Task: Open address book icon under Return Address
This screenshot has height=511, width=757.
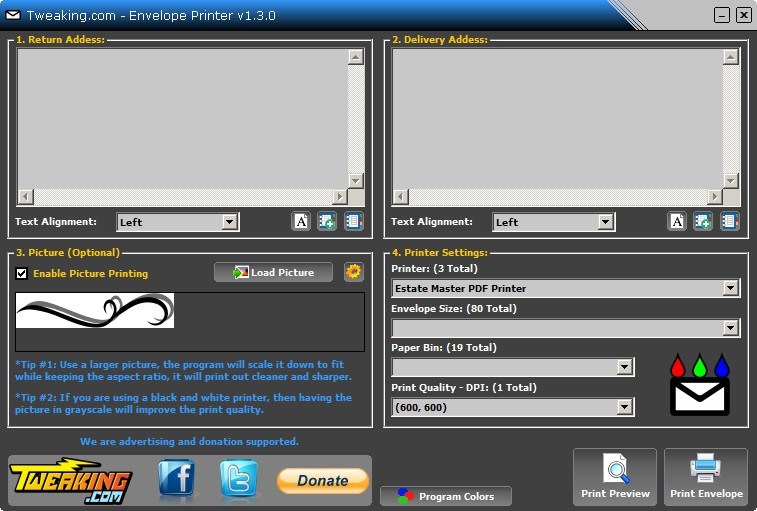Action: click(353, 221)
